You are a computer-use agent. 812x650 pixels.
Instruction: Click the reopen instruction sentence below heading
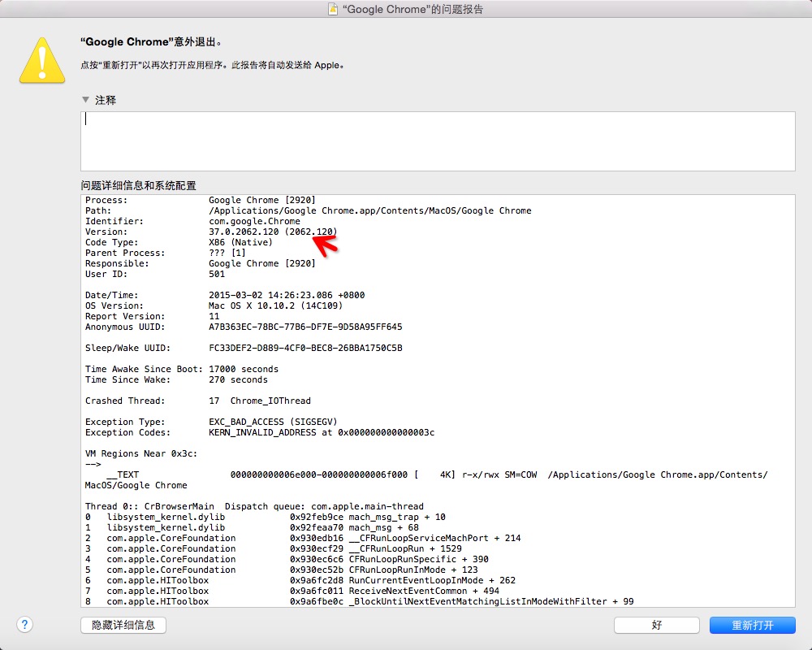click(213, 65)
